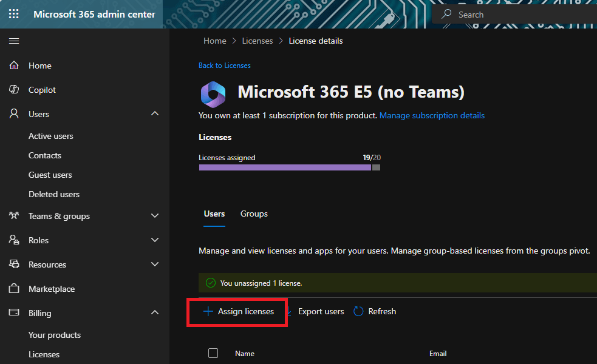Click the License details breadcrumb text

click(316, 41)
